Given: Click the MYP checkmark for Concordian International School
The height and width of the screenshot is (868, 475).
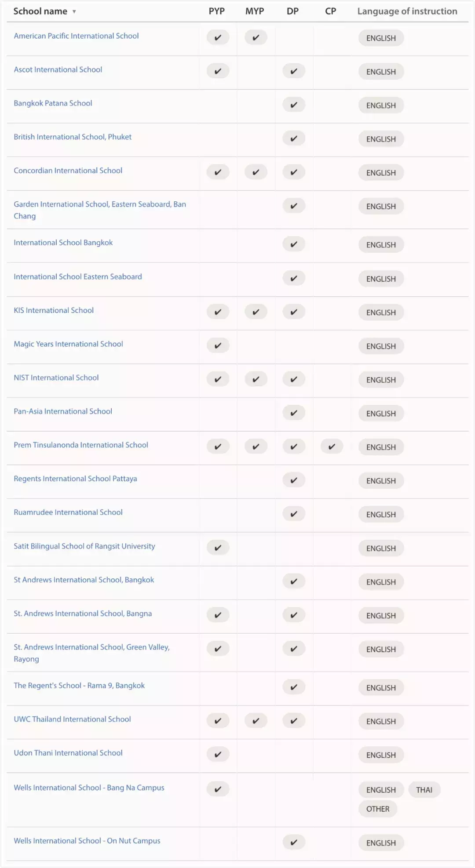Looking at the screenshot, I should pos(256,172).
